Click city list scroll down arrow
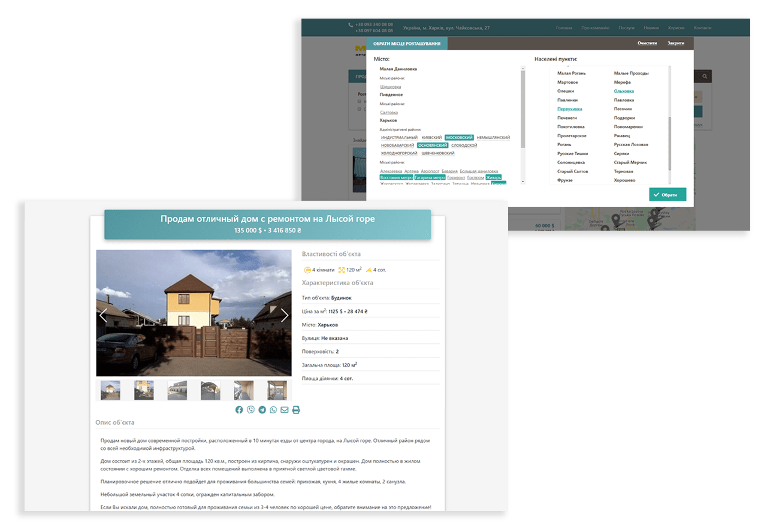 coord(523,181)
